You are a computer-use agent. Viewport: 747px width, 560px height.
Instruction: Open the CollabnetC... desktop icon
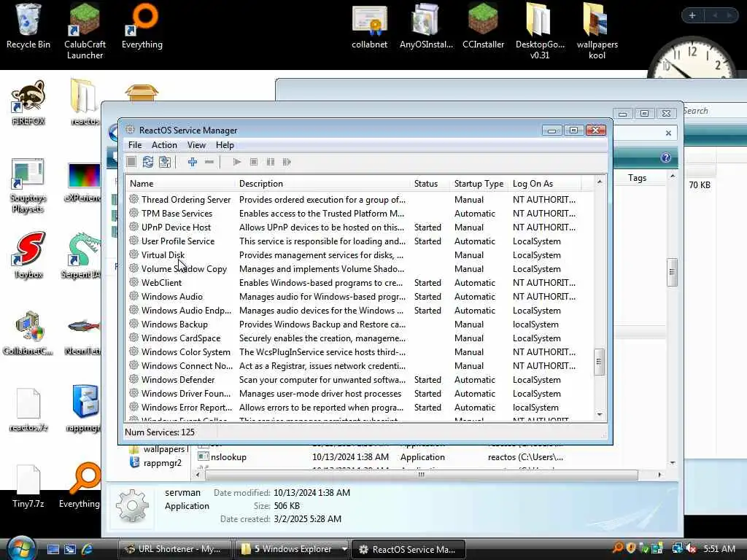pos(28,332)
